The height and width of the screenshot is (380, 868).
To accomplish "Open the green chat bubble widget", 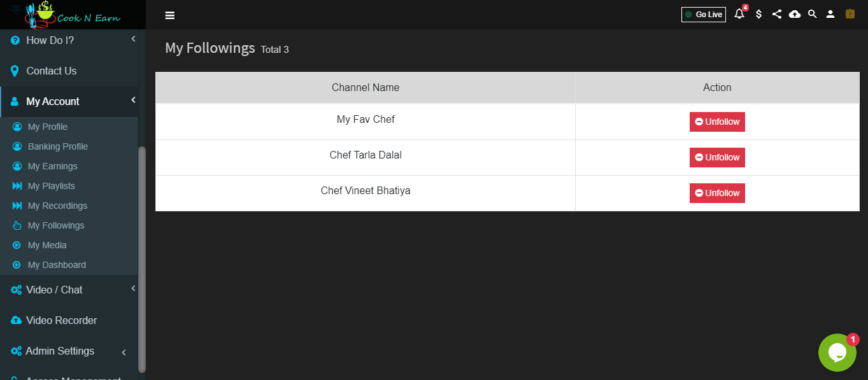I will pyautogui.click(x=837, y=353).
